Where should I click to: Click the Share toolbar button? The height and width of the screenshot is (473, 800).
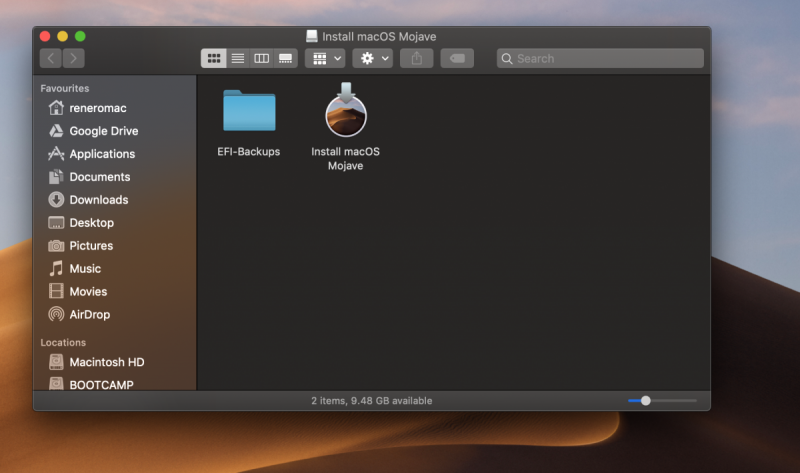(417, 58)
